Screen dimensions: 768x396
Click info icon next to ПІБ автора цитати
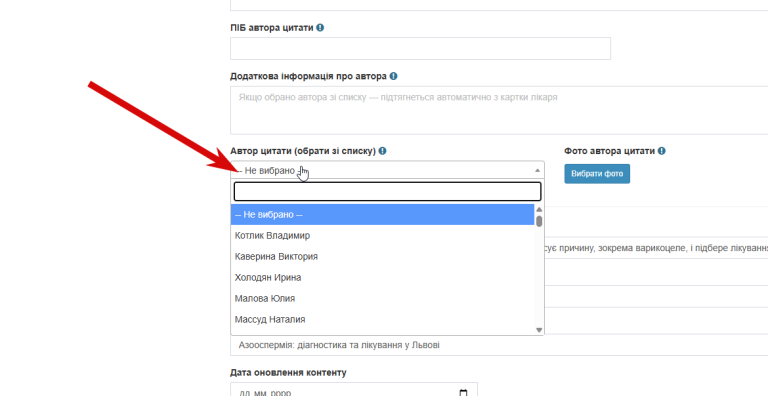pos(320,28)
